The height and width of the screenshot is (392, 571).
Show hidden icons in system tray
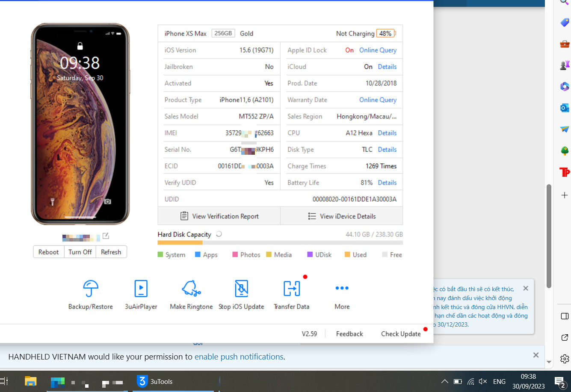445,381
